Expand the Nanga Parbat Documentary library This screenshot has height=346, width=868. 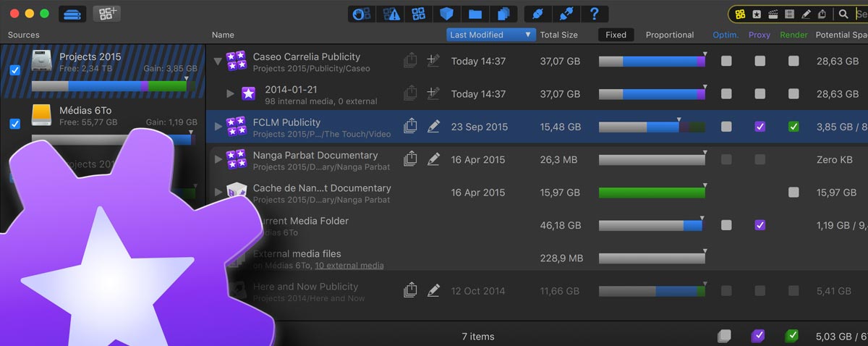click(218, 159)
